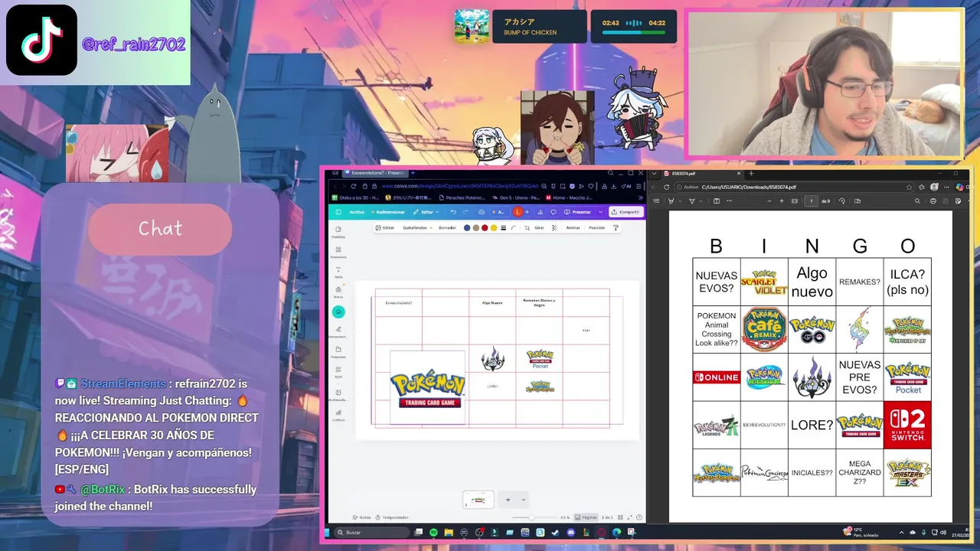Toggle PDF page view layout icon
This screenshot has height=551, width=980.
click(x=857, y=201)
